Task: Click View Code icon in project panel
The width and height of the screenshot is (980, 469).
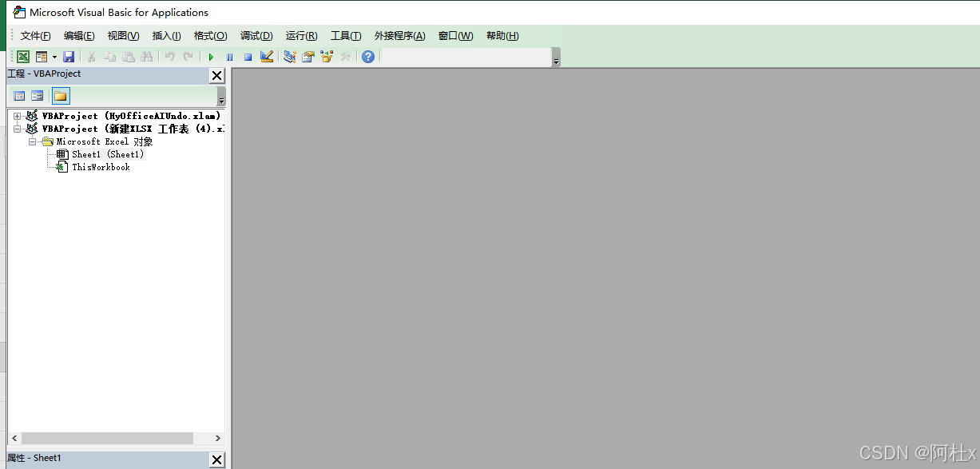Action: (x=19, y=96)
